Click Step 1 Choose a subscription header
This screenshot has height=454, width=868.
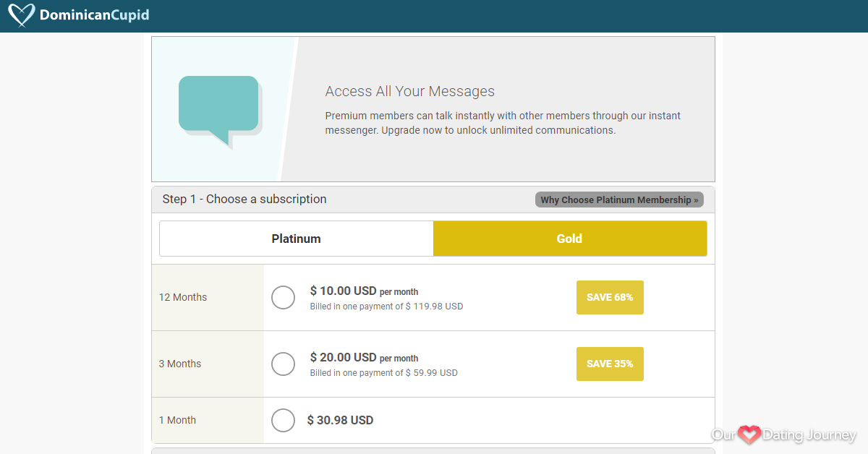pyautogui.click(x=244, y=199)
